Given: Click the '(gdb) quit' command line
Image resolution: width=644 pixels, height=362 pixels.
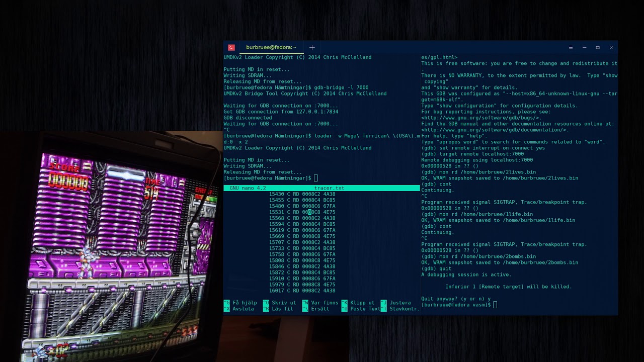Looking at the screenshot, I should [x=436, y=268].
